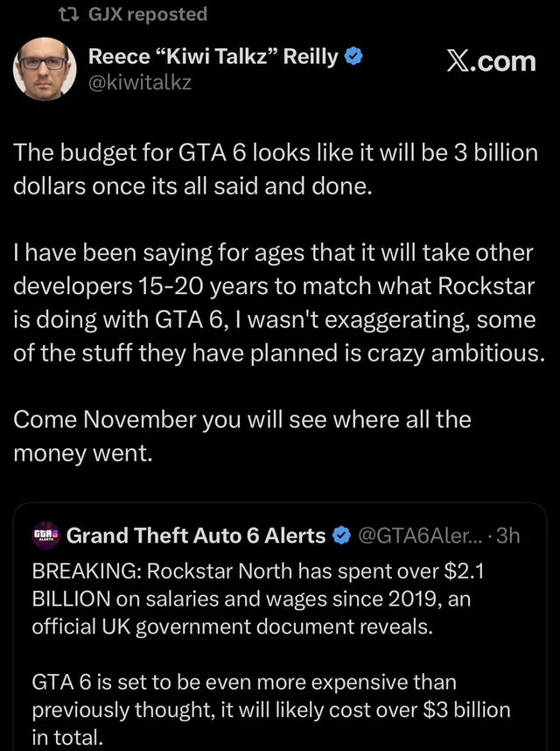Click the X.com logo watermark
Image resolution: width=560 pixels, height=751 pixels.
coord(493,61)
